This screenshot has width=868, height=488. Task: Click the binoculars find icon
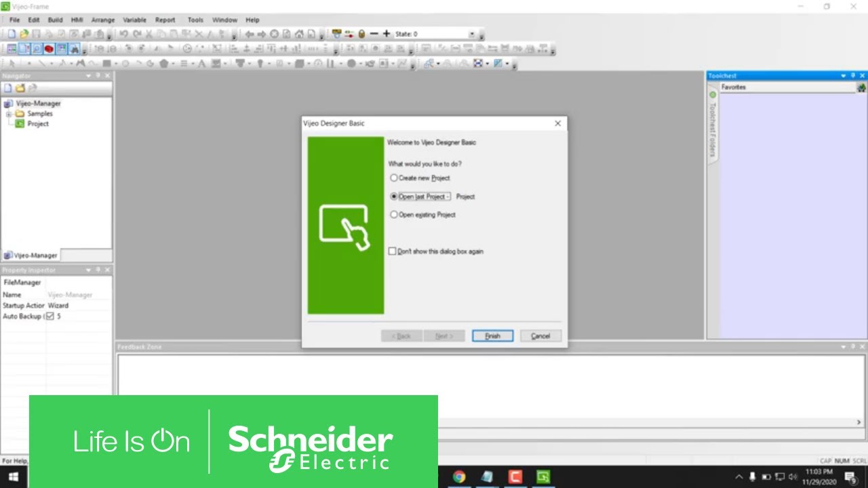(x=73, y=49)
